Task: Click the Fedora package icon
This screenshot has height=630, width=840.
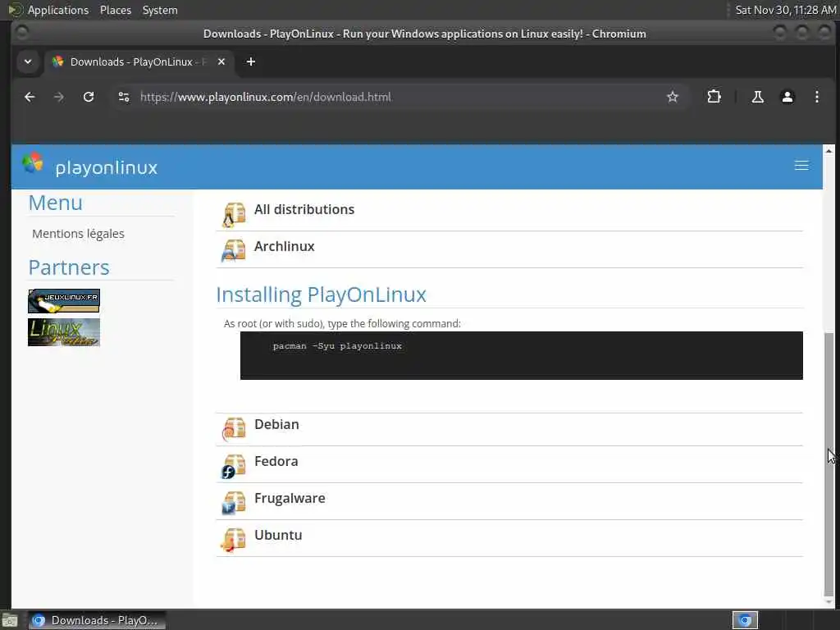Action: (x=234, y=466)
